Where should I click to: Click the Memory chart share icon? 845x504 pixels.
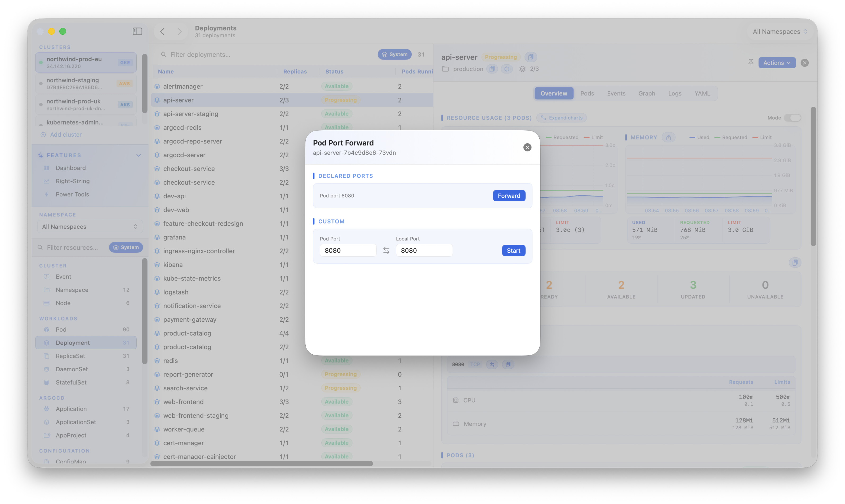click(x=668, y=137)
